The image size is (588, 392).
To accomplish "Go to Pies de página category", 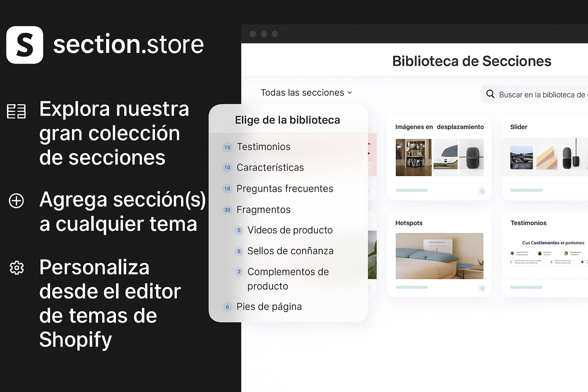I will (269, 307).
